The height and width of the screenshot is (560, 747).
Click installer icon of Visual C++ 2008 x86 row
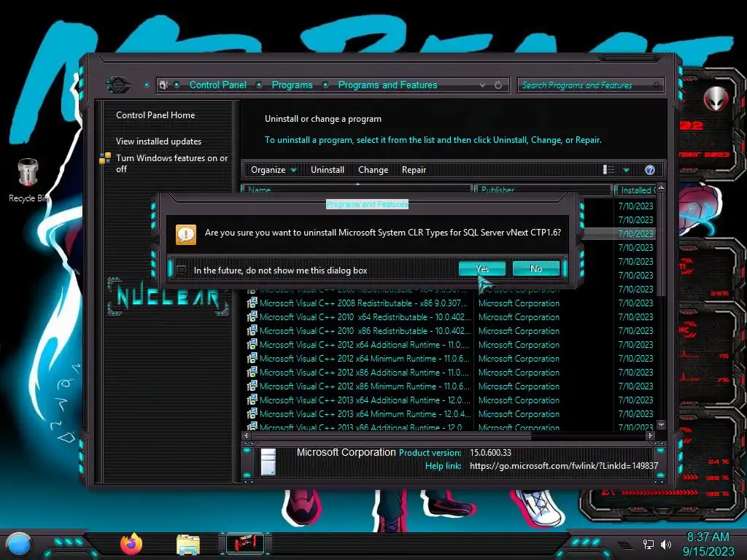pyautogui.click(x=252, y=303)
